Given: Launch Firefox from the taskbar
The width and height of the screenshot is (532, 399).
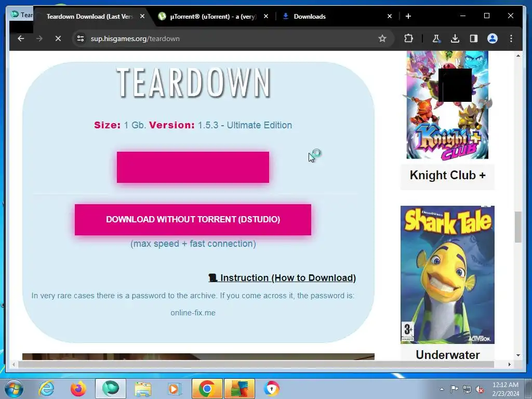Looking at the screenshot, I should [78, 389].
